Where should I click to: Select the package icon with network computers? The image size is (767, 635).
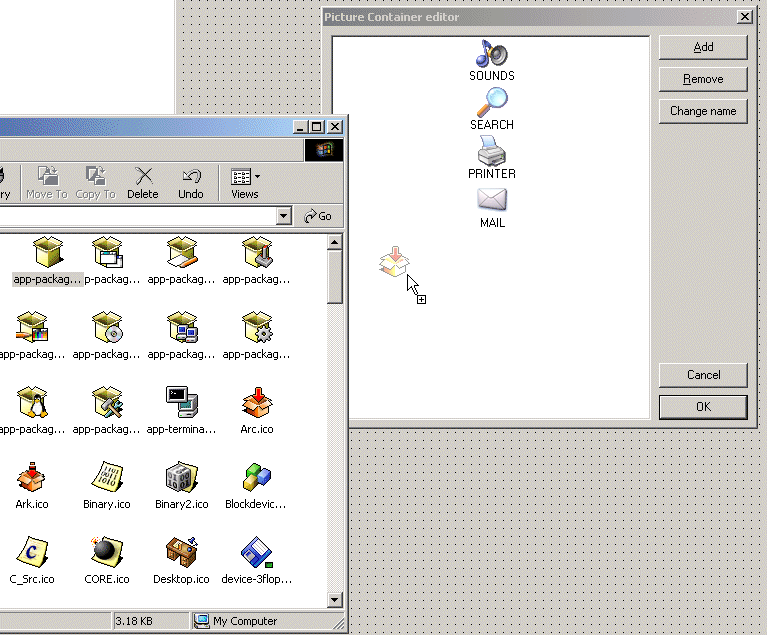pyautogui.click(x=181, y=327)
